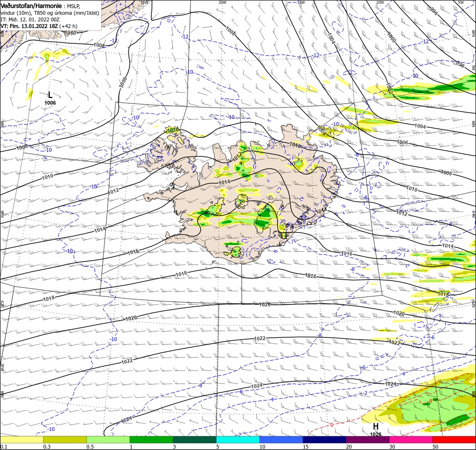Click the '996' isobar label
This screenshot has height=450, width=476.
click(x=435, y=11)
